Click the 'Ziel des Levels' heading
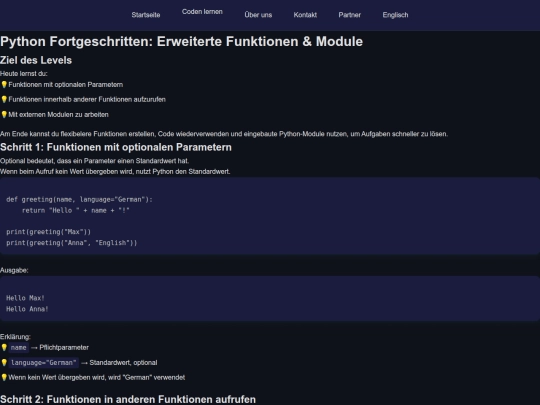 click(36, 60)
